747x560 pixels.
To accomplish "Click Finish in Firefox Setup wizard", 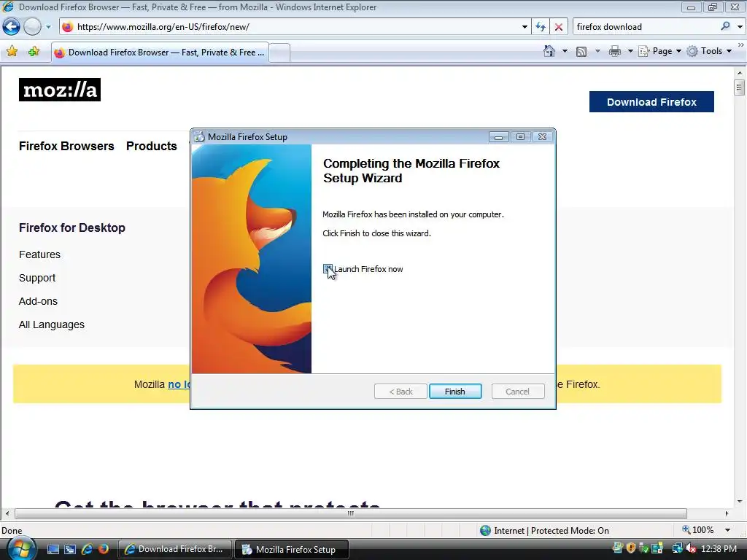I will tap(455, 392).
